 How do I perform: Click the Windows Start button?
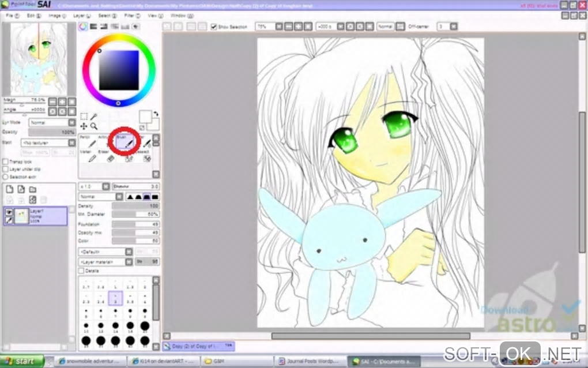(x=21, y=361)
